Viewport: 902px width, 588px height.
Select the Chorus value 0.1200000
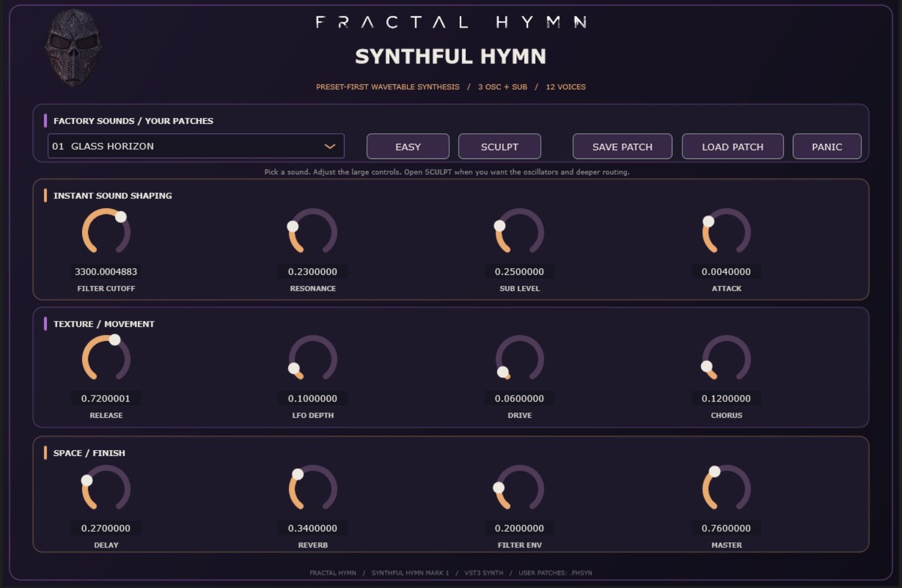click(726, 398)
